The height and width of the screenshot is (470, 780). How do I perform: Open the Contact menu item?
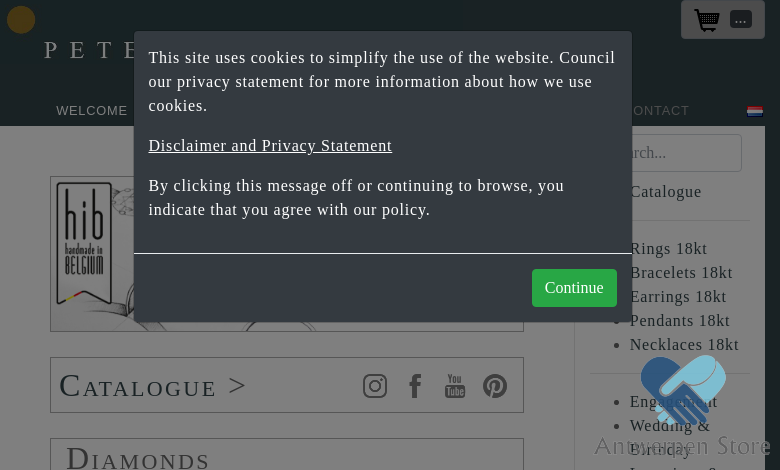[x=661, y=111]
